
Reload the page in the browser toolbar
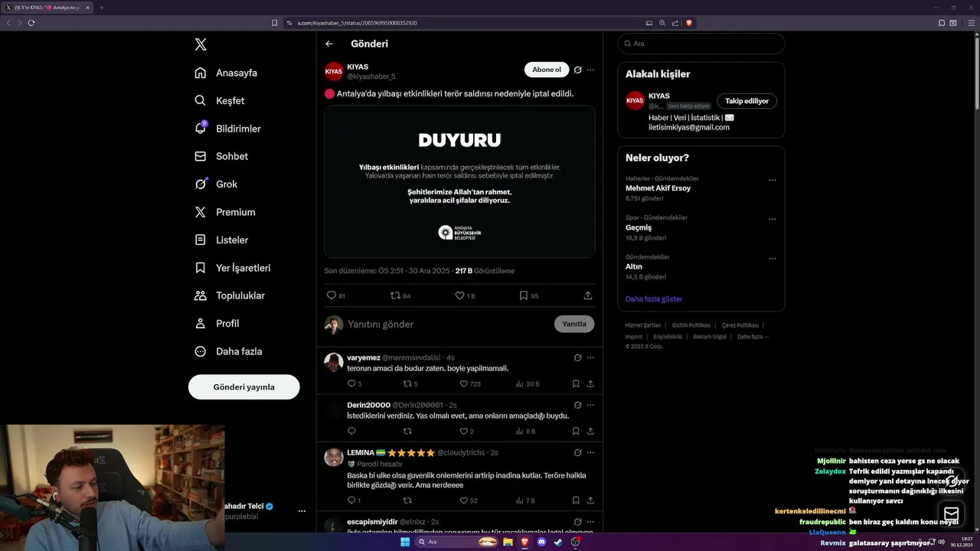[31, 23]
